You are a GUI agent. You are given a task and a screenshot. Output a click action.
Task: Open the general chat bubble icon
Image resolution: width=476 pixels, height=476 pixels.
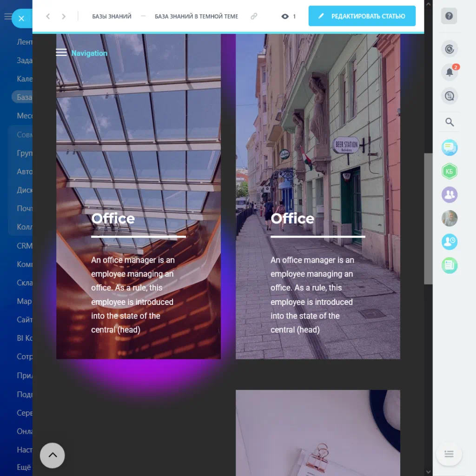[450, 148]
